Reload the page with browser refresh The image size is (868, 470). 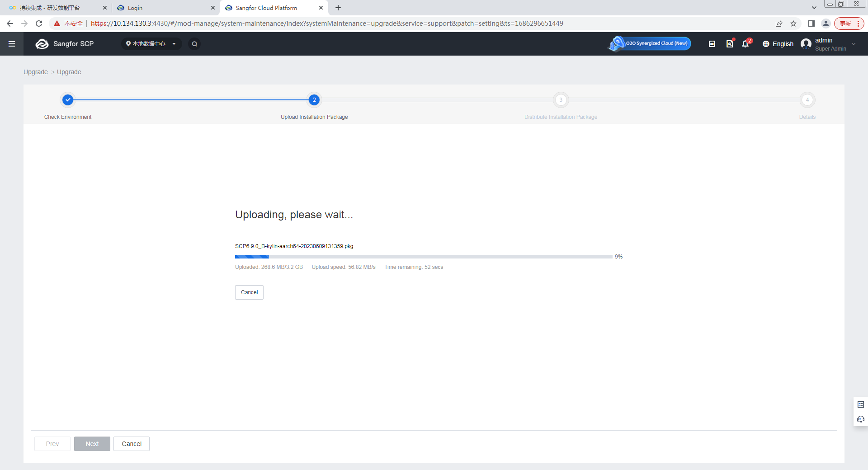[39, 23]
